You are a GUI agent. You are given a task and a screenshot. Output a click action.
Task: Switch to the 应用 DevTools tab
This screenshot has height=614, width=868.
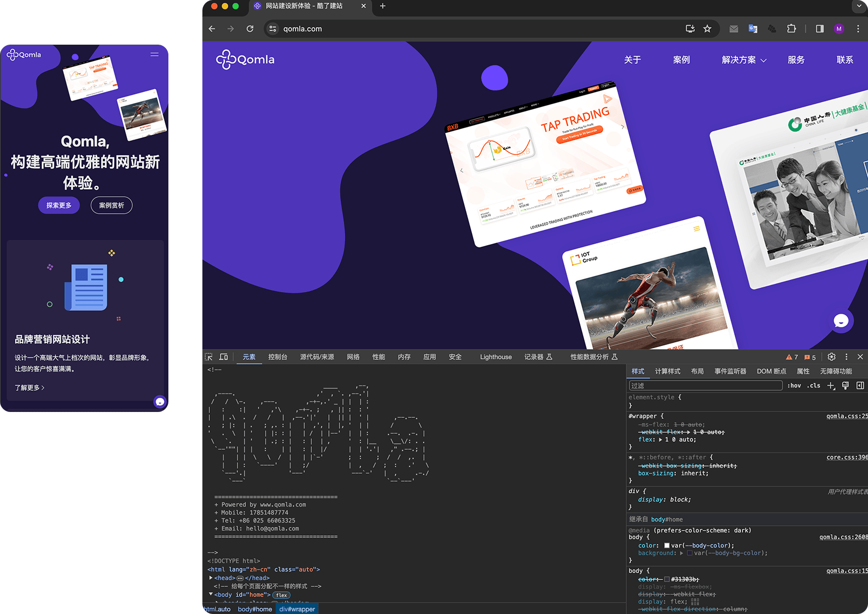pyautogui.click(x=430, y=357)
